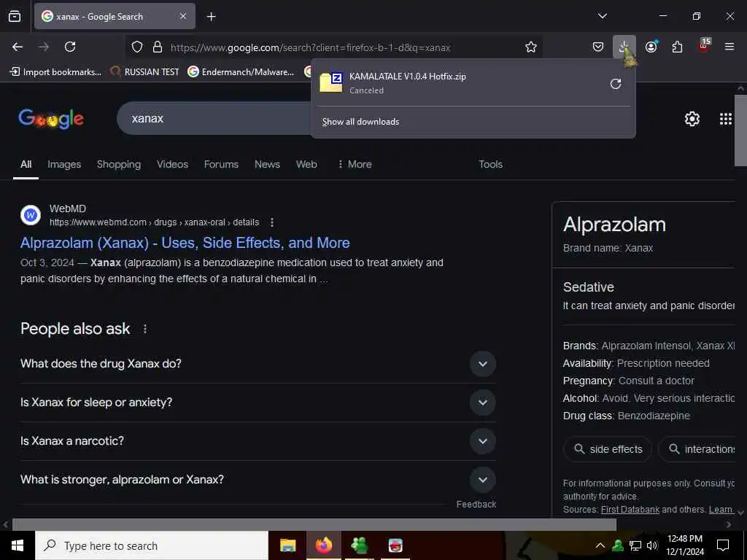Focus the Google search box with xanax
Viewport: 747px width, 560px height.
click(x=214, y=118)
